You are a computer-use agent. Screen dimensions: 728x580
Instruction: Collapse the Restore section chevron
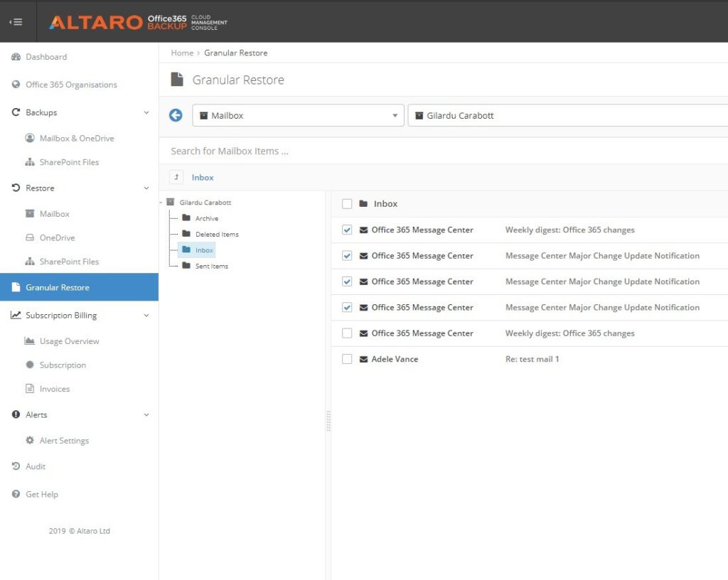146,188
